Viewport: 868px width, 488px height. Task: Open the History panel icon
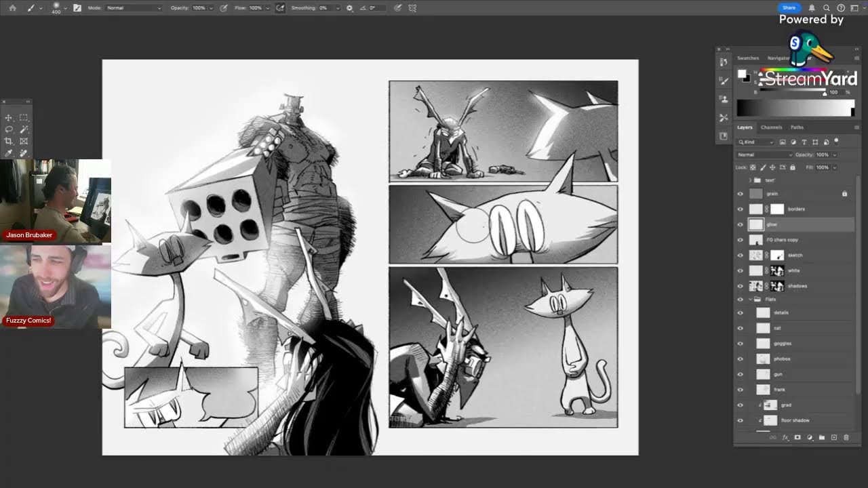point(724,62)
